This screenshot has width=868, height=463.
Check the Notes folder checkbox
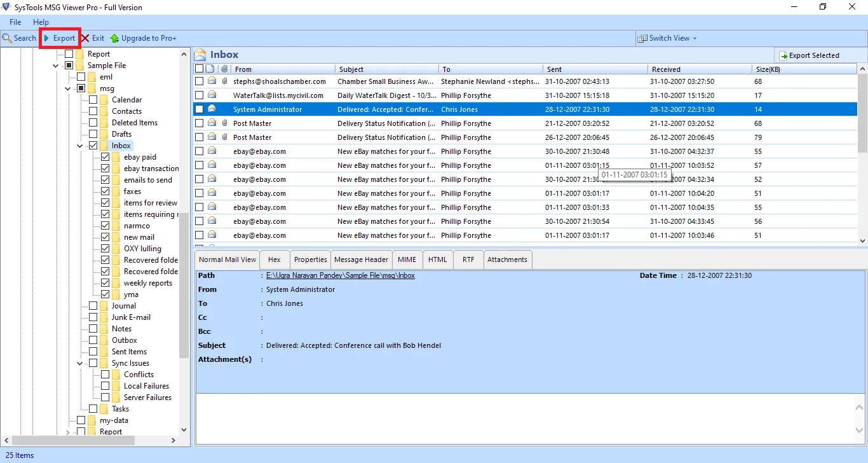93,329
